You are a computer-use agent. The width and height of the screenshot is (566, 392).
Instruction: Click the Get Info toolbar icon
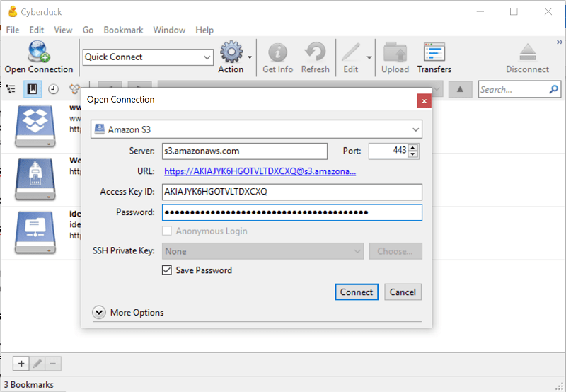(x=277, y=52)
